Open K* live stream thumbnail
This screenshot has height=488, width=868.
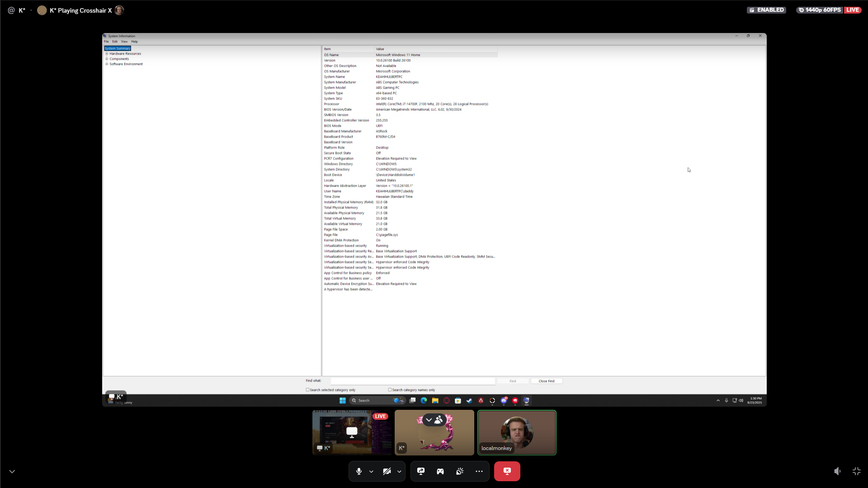coord(352,432)
